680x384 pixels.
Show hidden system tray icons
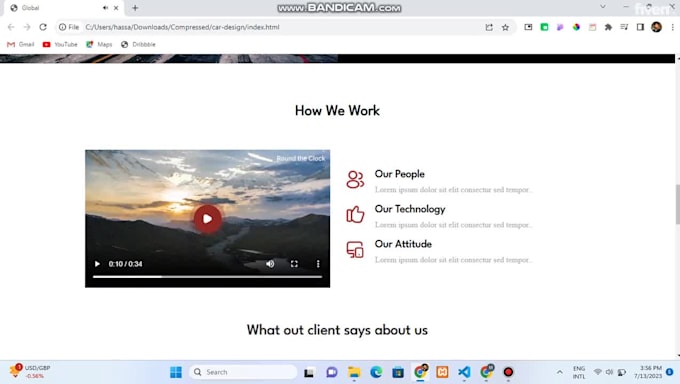coord(559,372)
